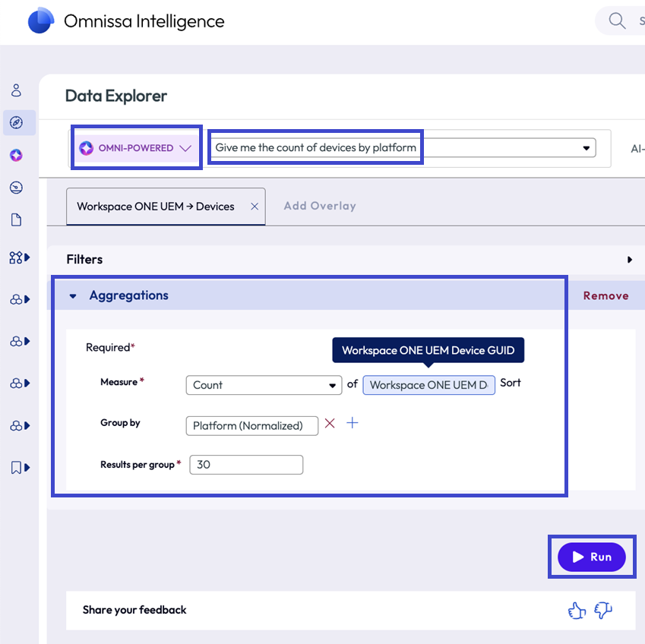Click the Omnissa Intelligence logo
Screen dimensions: 645x644
pyautogui.click(x=41, y=21)
